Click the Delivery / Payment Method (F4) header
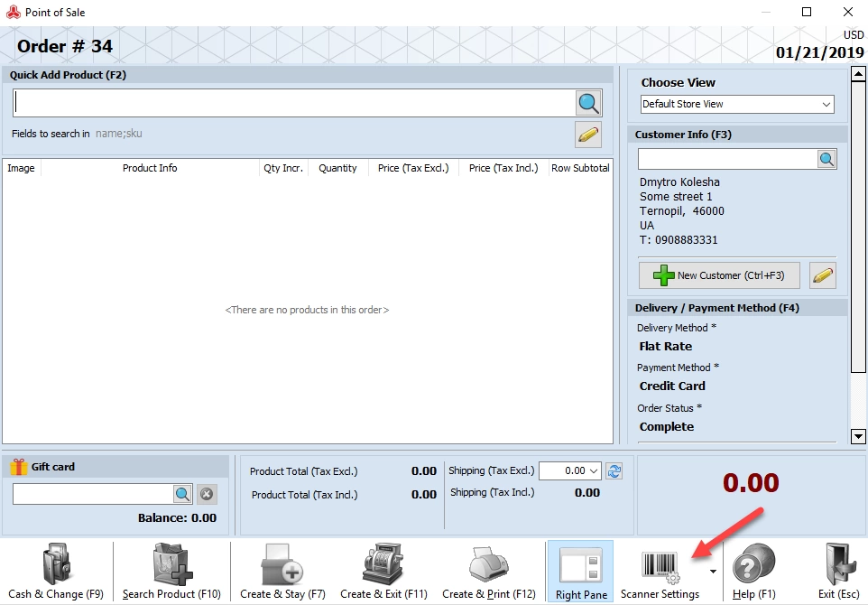This screenshot has width=868, height=605. pos(737,308)
